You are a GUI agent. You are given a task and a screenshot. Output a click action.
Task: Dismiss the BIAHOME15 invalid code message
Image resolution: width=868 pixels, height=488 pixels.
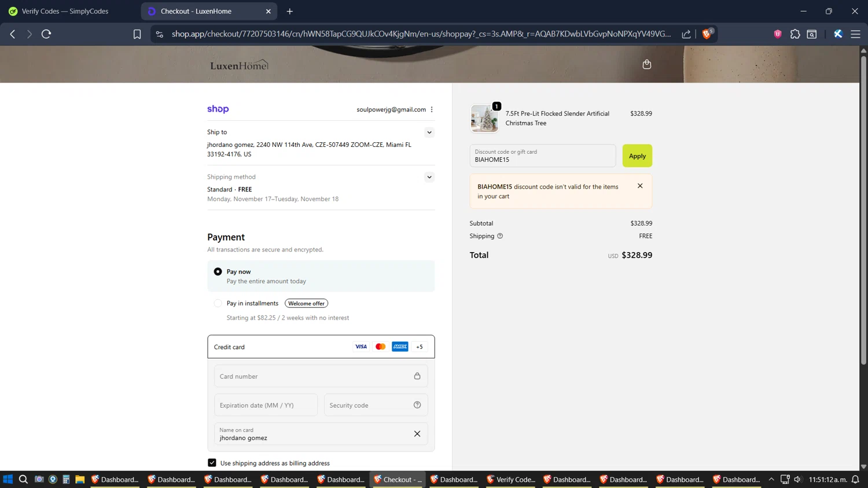coord(640,186)
